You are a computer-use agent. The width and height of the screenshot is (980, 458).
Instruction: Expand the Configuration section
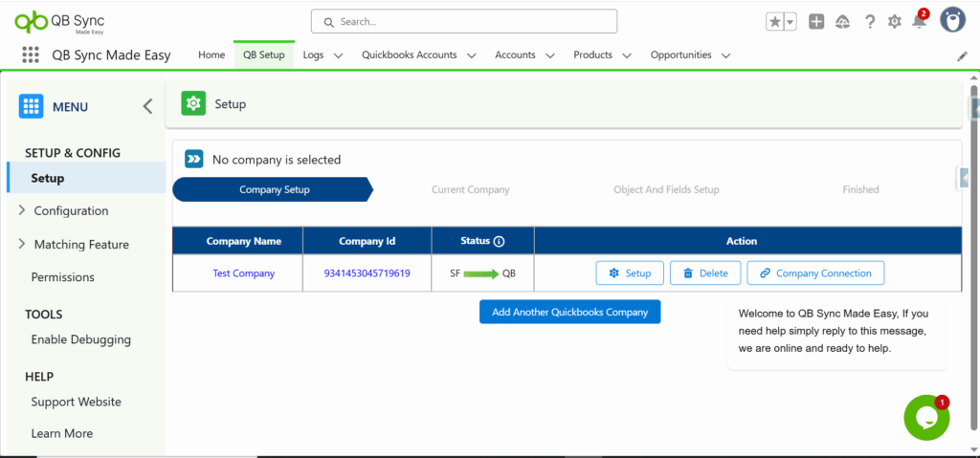(22, 210)
